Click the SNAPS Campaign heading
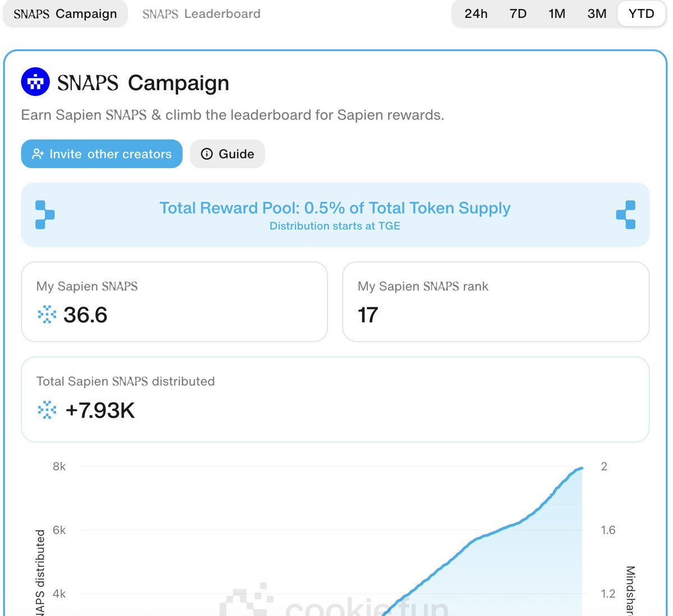The image size is (673, 616). click(143, 82)
